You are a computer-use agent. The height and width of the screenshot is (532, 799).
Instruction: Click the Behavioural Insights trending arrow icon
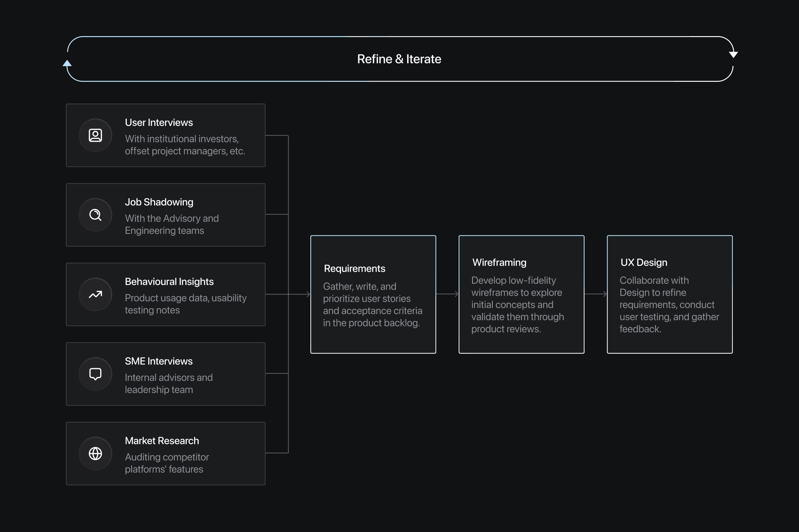coord(95,295)
